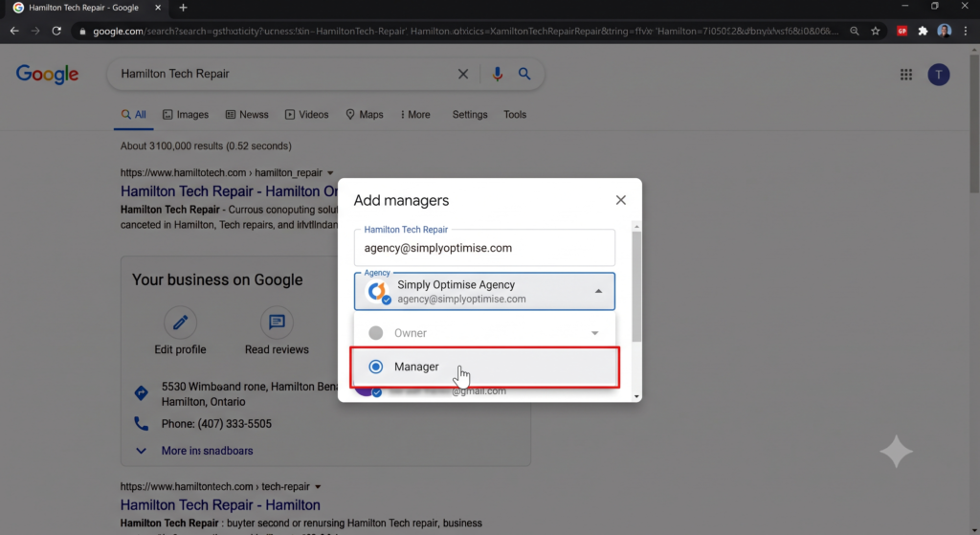
Task: Open the Extensions puzzle piece menu
Action: tap(924, 31)
